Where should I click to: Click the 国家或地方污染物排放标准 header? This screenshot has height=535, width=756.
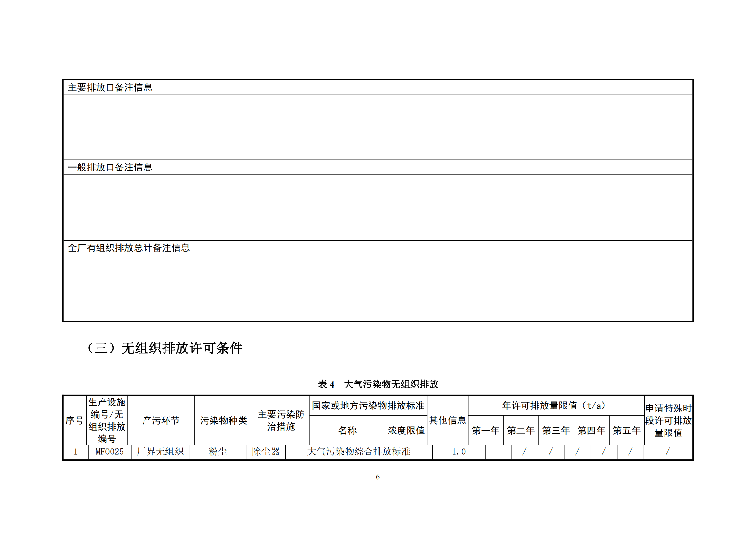(x=368, y=406)
